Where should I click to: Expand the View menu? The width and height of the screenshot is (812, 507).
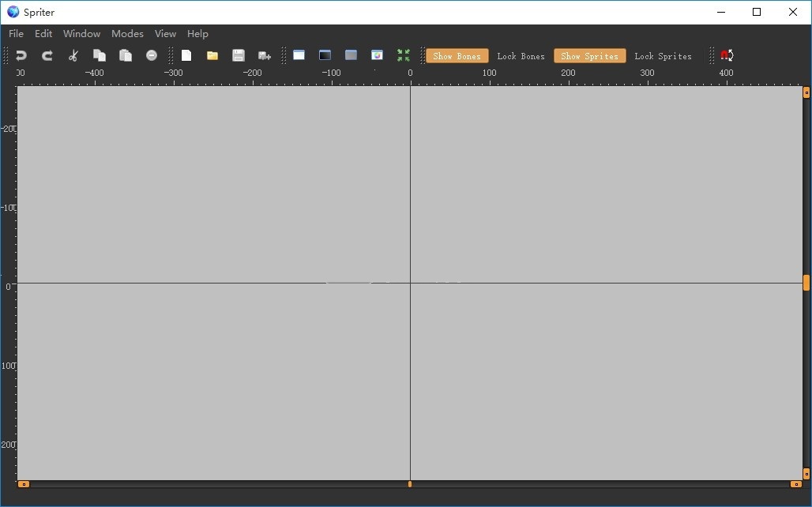165,34
